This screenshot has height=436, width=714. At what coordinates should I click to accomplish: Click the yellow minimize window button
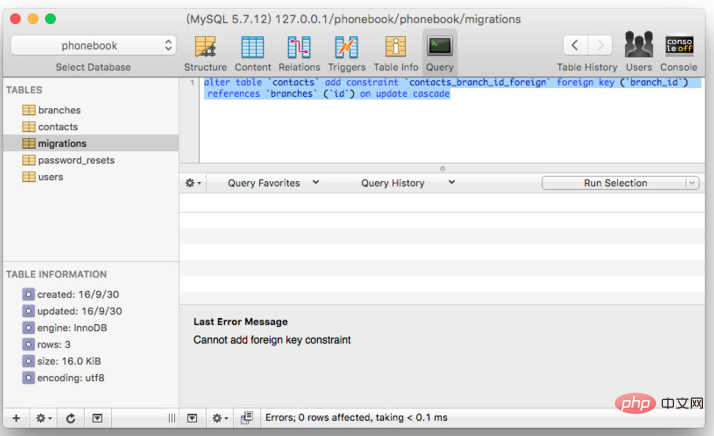[x=33, y=19]
